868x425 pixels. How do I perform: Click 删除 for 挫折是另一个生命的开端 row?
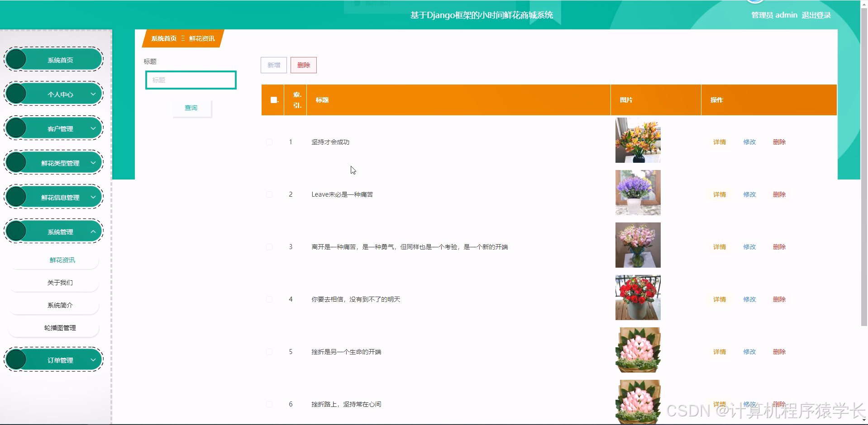tap(779, 352)
